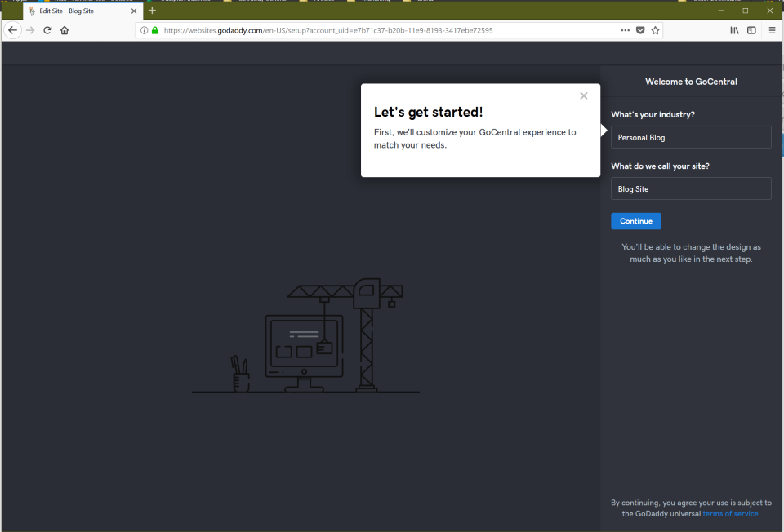784x532 pixels.
Task: Click the back navigation arrow
Action: pos(12,29)
